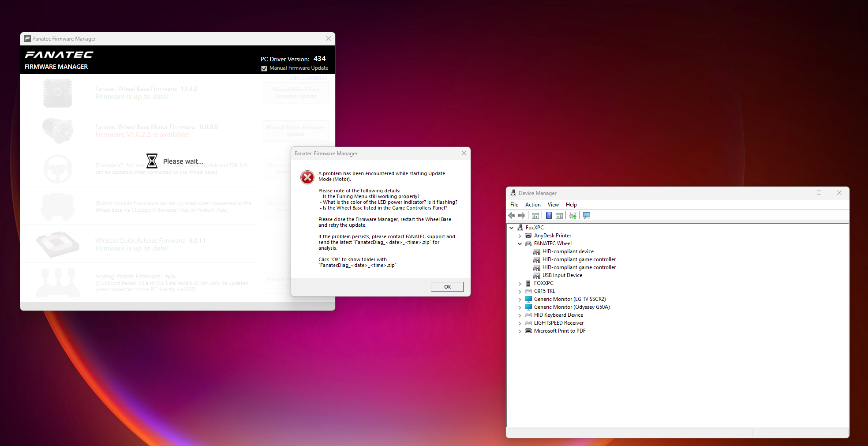
Task: Open the Help menu in Device Manager
Action: (x=571, y=205)
